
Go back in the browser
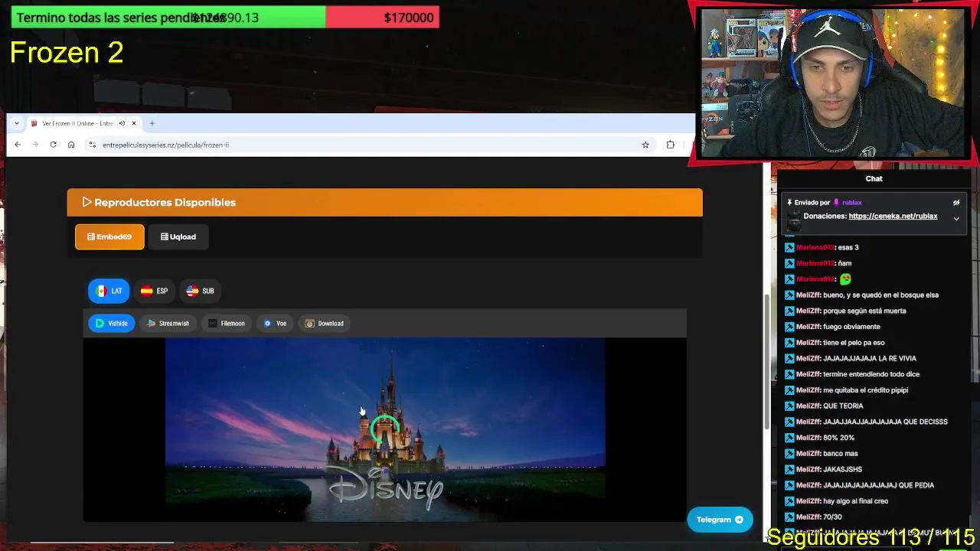pyautogui.click(x=18, y=145)
